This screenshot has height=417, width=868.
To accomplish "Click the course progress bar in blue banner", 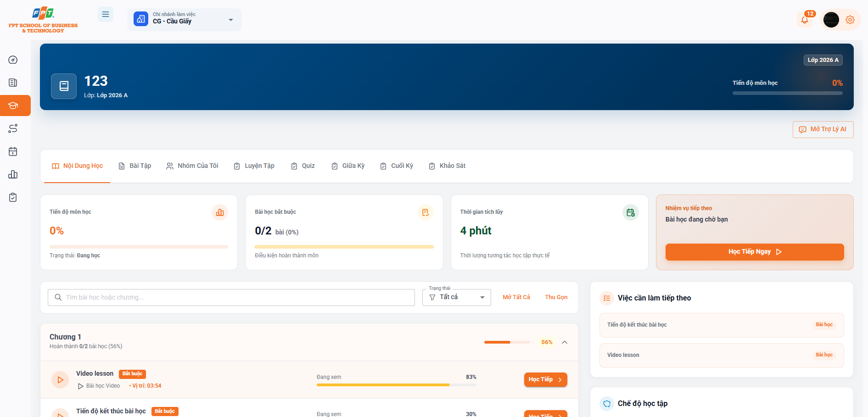I will 788,93.
